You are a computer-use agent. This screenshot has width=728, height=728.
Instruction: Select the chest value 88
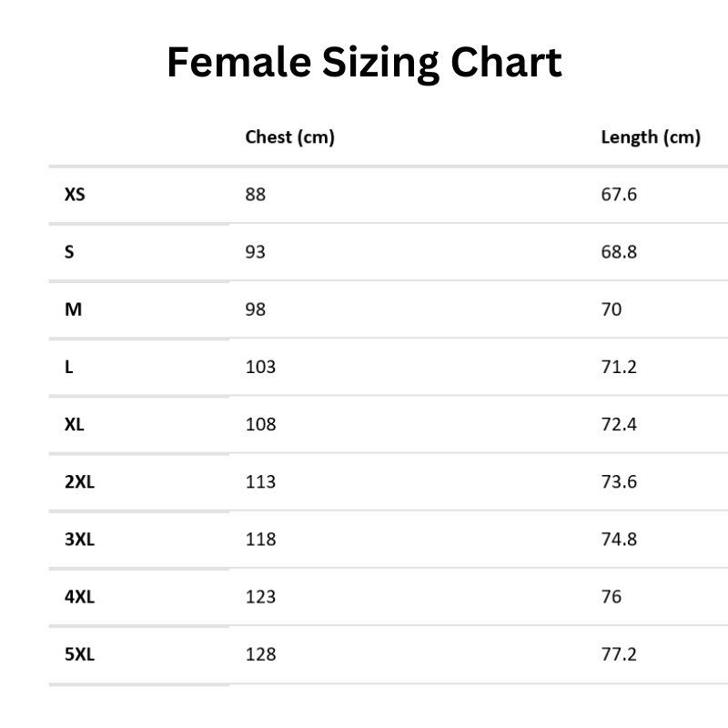(x=256, y=194)
